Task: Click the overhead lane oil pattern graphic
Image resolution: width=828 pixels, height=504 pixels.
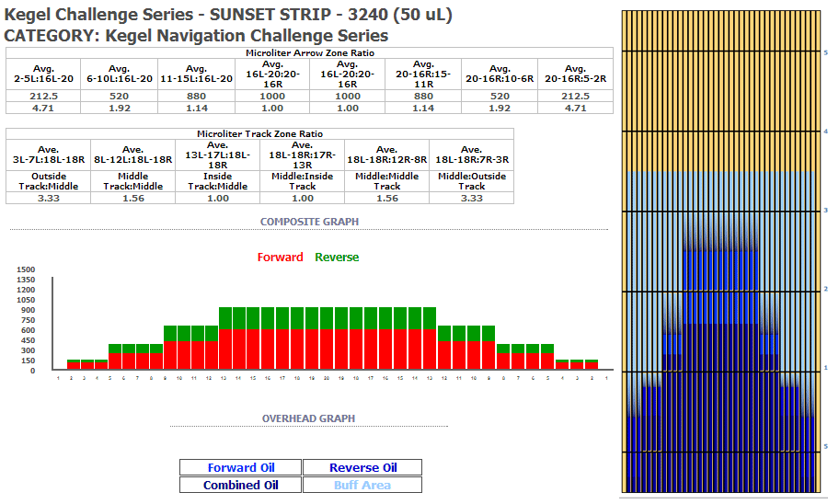Action: [x=721, y=252]
